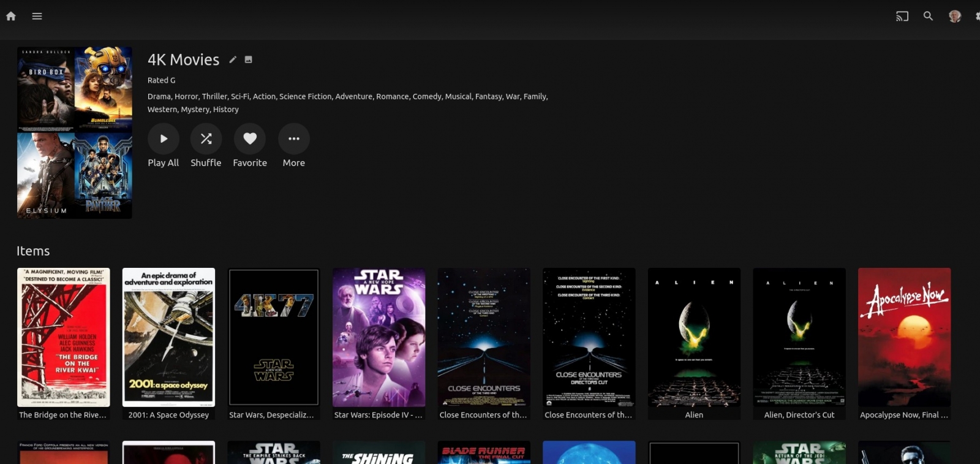Open the Musical genre link

coord(458,96)
